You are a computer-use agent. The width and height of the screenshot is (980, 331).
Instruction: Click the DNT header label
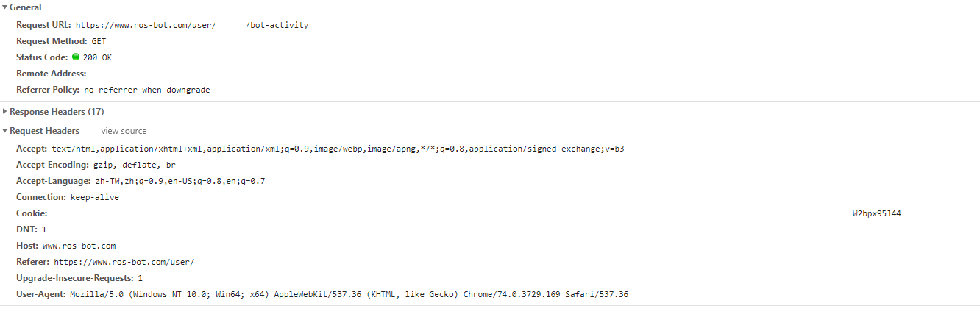click(x=27, y=229)
